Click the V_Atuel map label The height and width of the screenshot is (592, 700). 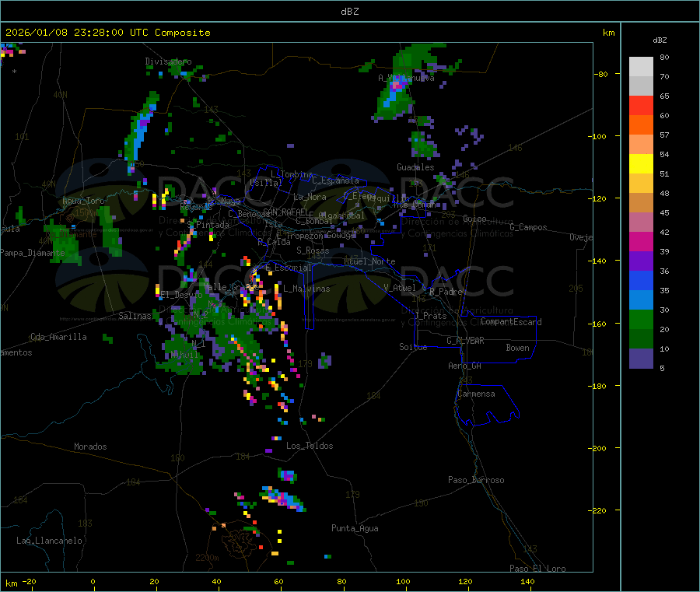[400, 288]
